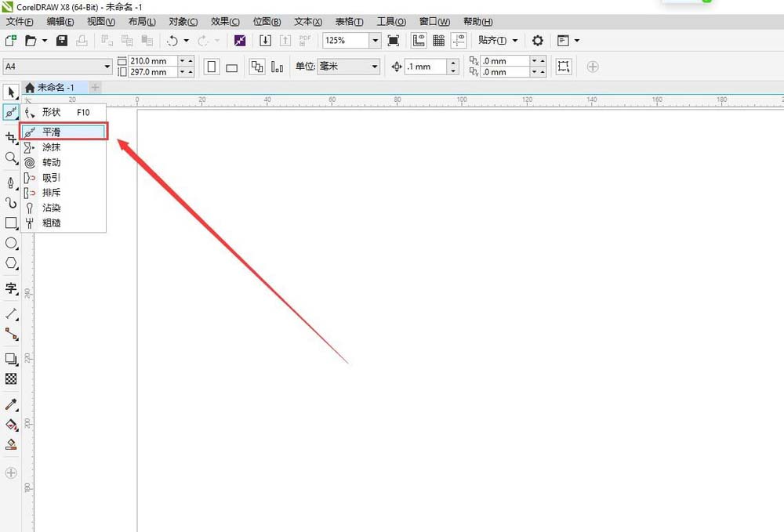Select the Rectangle tool
Image resolution: width=784 pixels, height=532 pixels.
[x=11, y=223]
